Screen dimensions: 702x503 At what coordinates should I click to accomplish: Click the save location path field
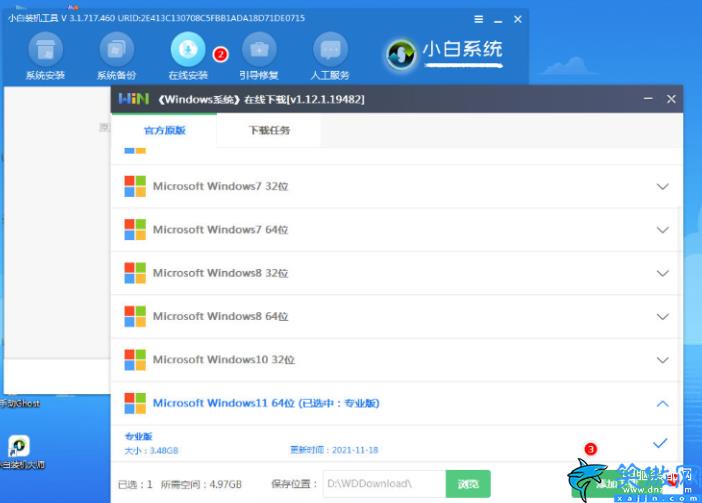tap(384, 484)
